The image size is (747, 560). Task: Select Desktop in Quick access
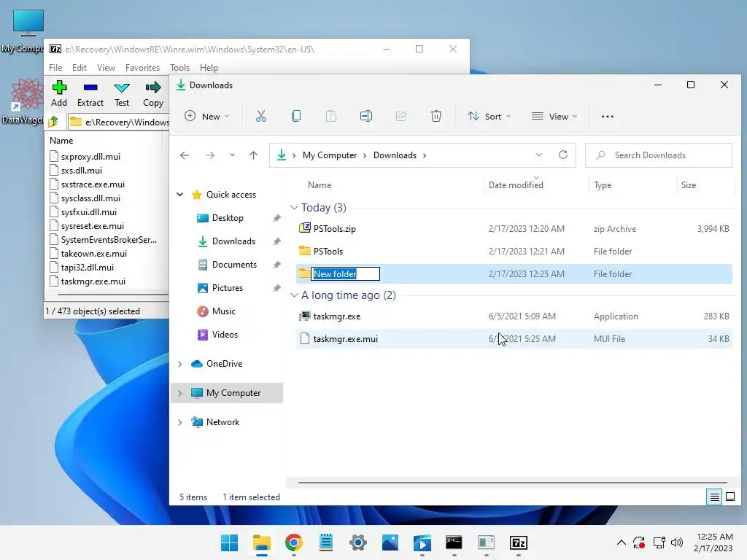[x=228, y=217]
